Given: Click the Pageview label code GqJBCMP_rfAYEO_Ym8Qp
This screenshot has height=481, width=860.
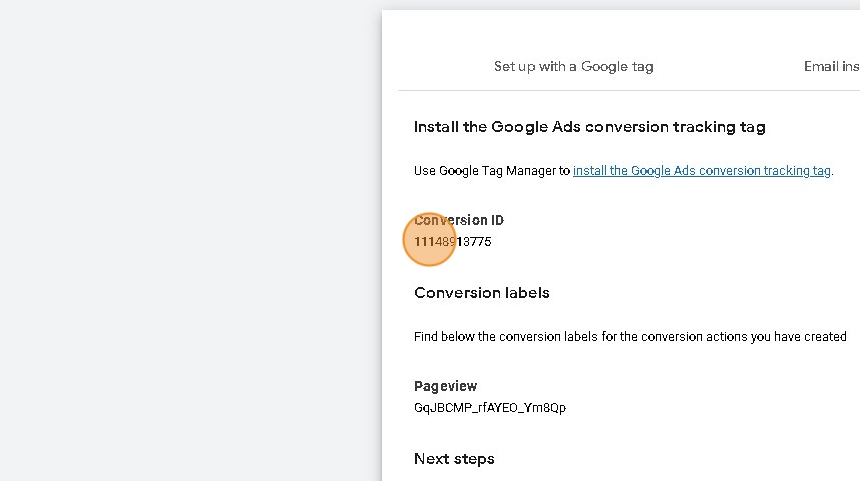Looking at the screenshot, I should [x=490, y=408].
